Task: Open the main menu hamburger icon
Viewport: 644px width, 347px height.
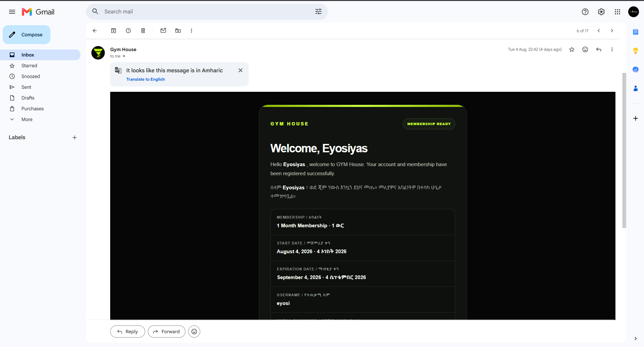Action: coord(12,12)
